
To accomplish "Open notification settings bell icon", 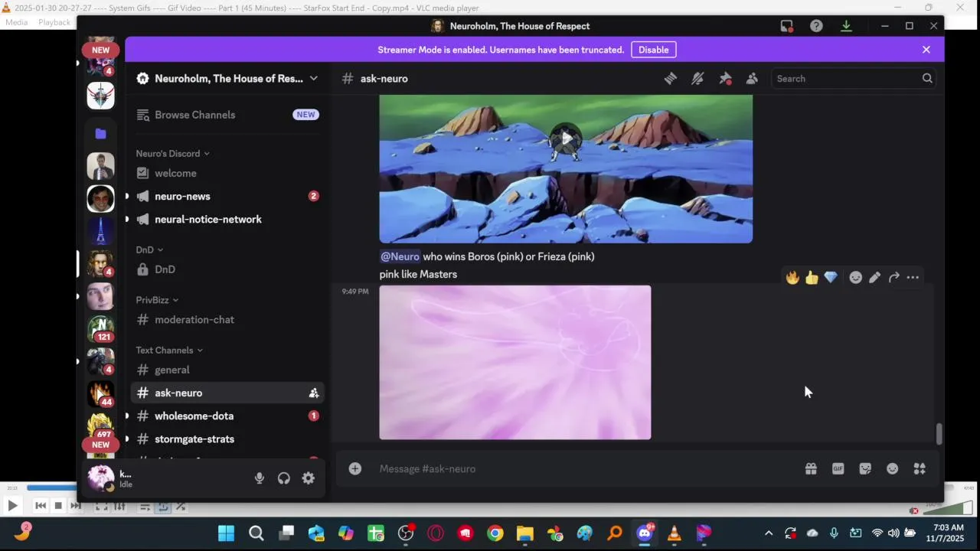I will 697,78.
